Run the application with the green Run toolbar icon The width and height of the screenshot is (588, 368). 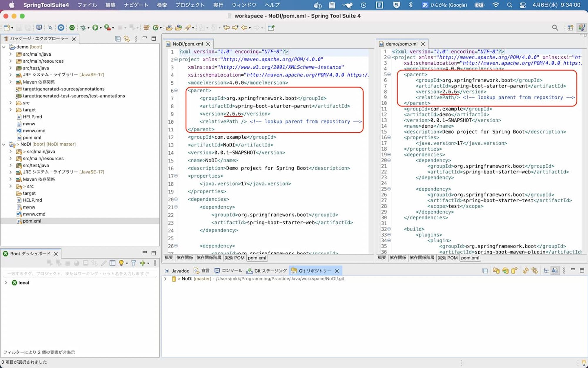click(95, 27)
